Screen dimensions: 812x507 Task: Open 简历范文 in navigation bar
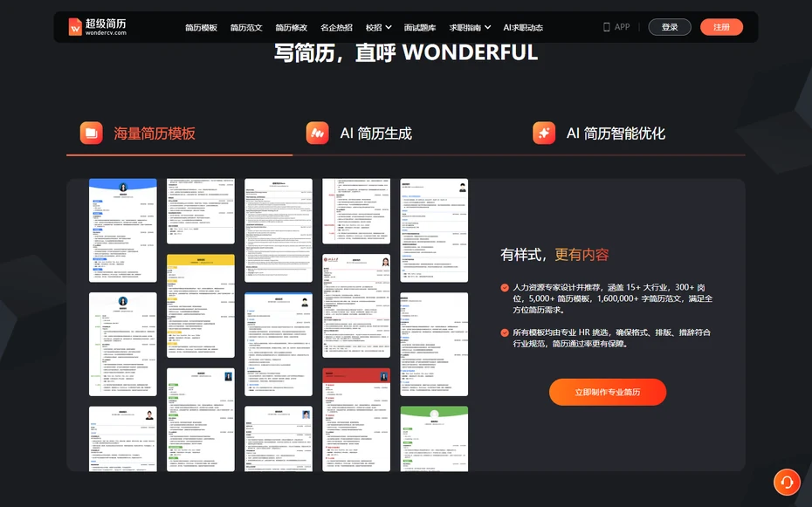[246, 27]
